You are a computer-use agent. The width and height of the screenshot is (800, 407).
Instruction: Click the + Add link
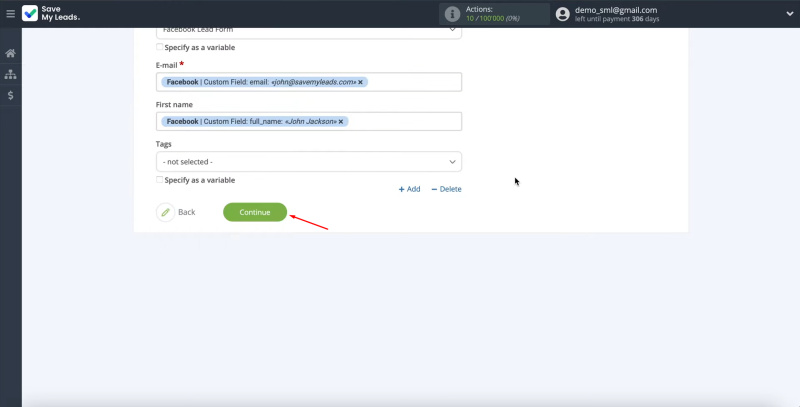[x=409, y=189]
